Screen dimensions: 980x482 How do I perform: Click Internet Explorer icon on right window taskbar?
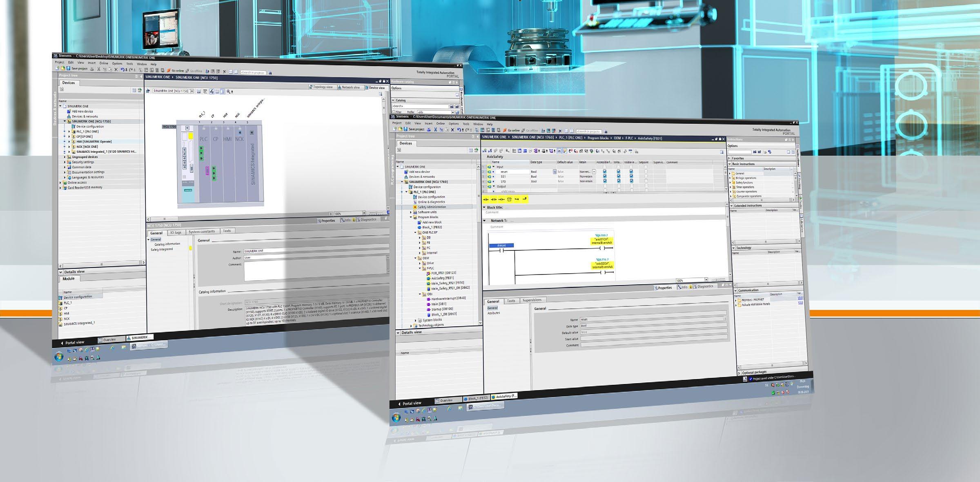[449, 408]
